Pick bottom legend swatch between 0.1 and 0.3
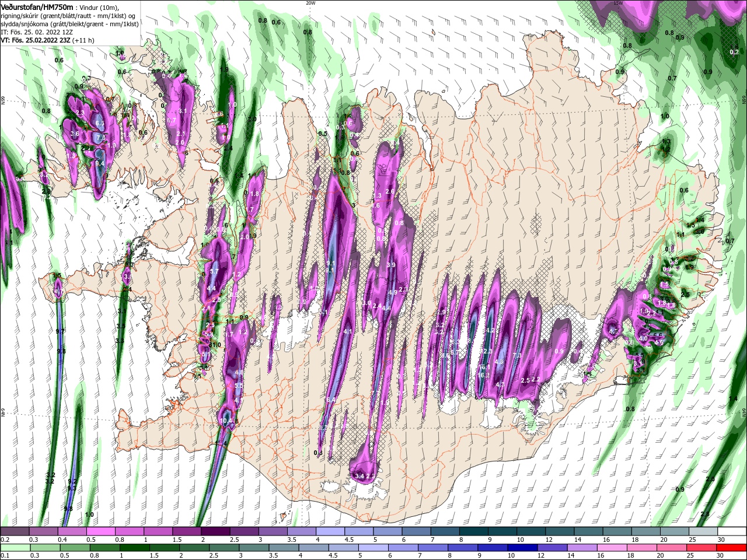The image size is (747, 560). pos(16,547)
